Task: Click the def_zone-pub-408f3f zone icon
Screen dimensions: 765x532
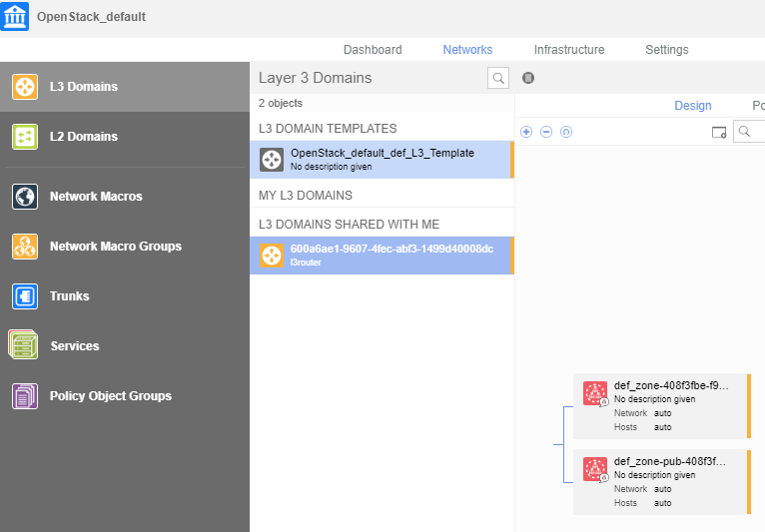Action: (595, 469)
